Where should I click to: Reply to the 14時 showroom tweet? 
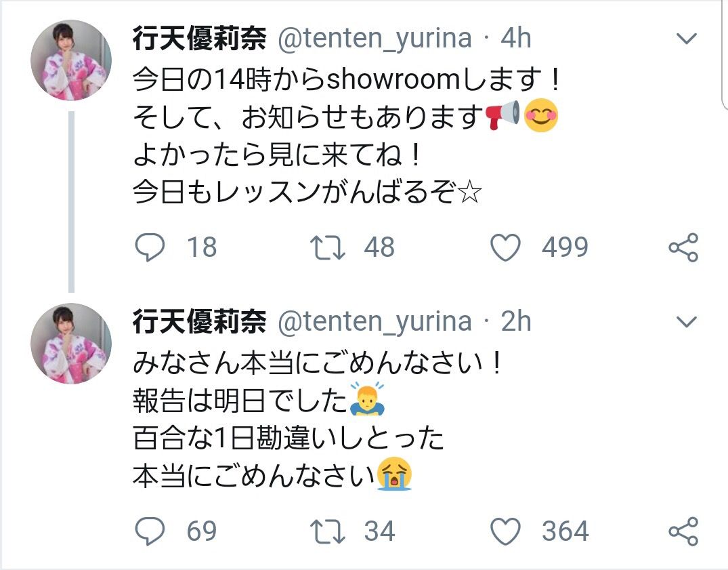tap(150, 247)
